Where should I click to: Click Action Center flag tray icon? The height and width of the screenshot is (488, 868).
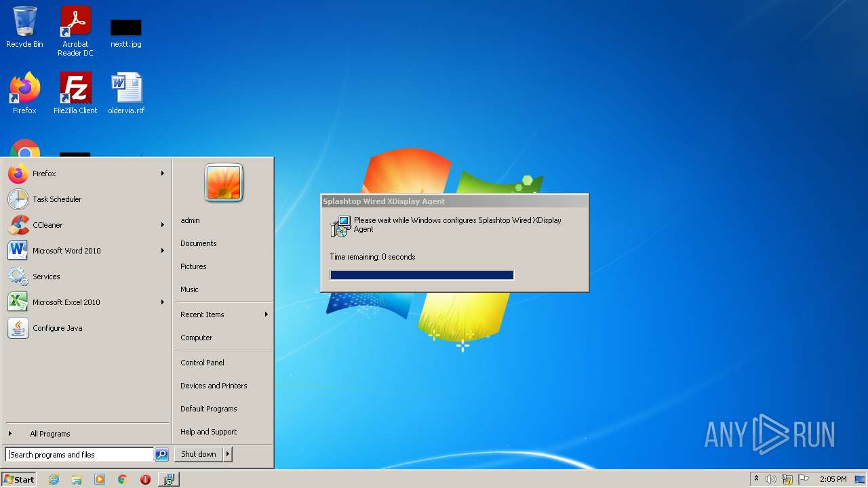point(804,479)
